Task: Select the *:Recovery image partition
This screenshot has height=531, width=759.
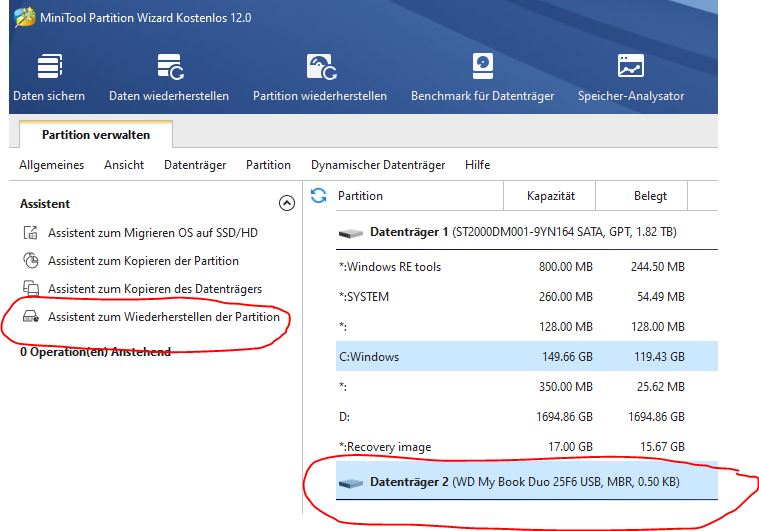Action: (x=527, y=447)
